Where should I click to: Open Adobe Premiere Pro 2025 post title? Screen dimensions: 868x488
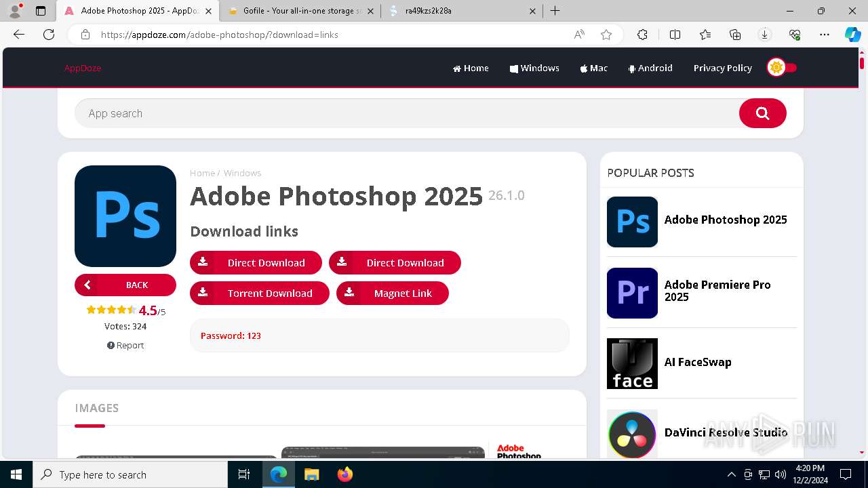717,291
